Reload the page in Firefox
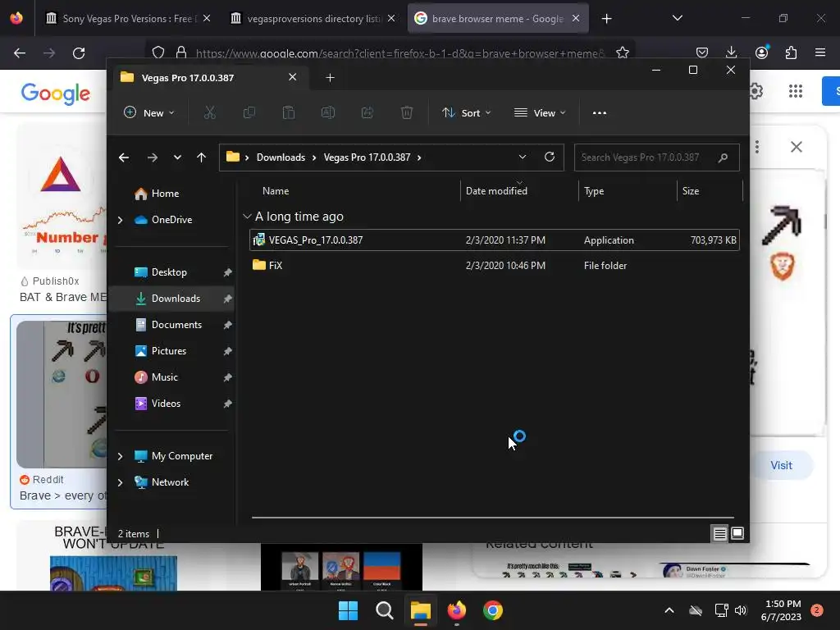Screen dimensions: 840x630 point(79,53)
